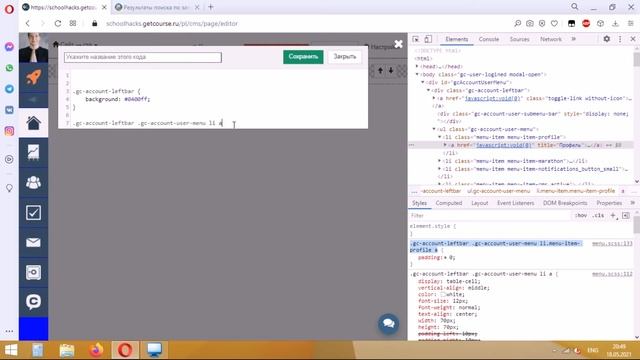Viewport: 640px width, 360px height.
Task: Open the chat bubble C icon in sidebar
Action: point(33,302)
